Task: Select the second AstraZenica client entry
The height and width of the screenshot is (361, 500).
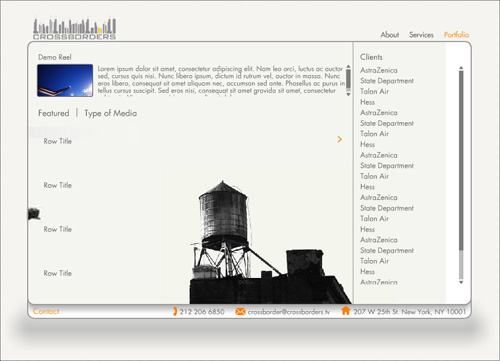Action: point(379,113)
